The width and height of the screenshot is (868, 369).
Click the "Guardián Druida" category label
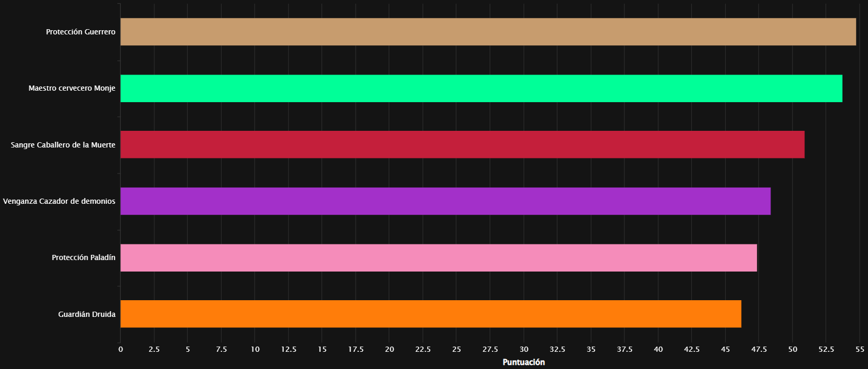[87, 314]
